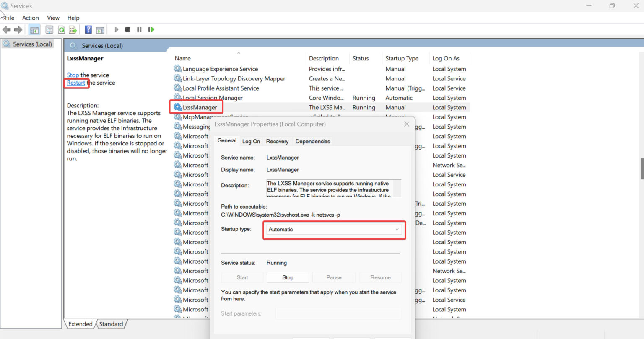644x339 pixels.
Task: Switch to the Dependencies tab
Action: [x=312, y=141]
